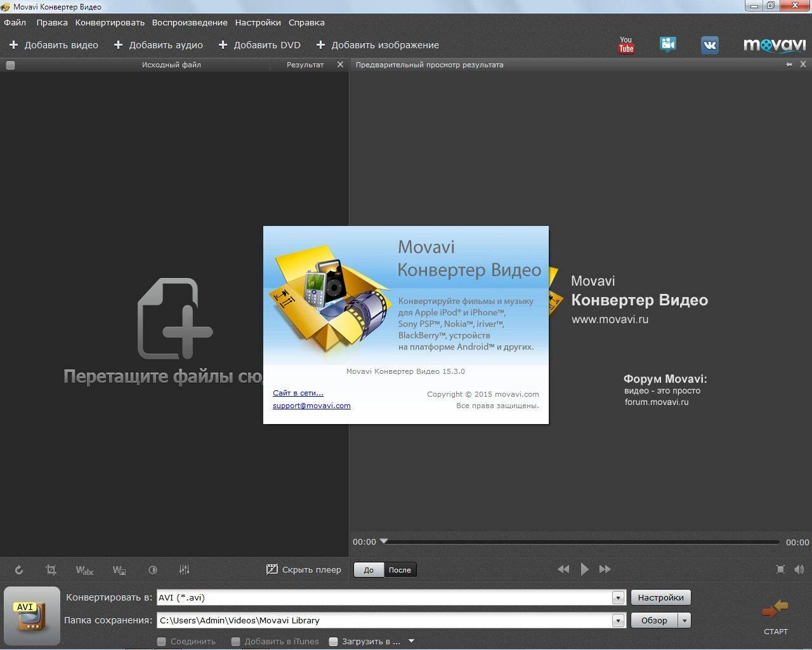
Task: Open the VK social network icon
Action: [709, 44]
